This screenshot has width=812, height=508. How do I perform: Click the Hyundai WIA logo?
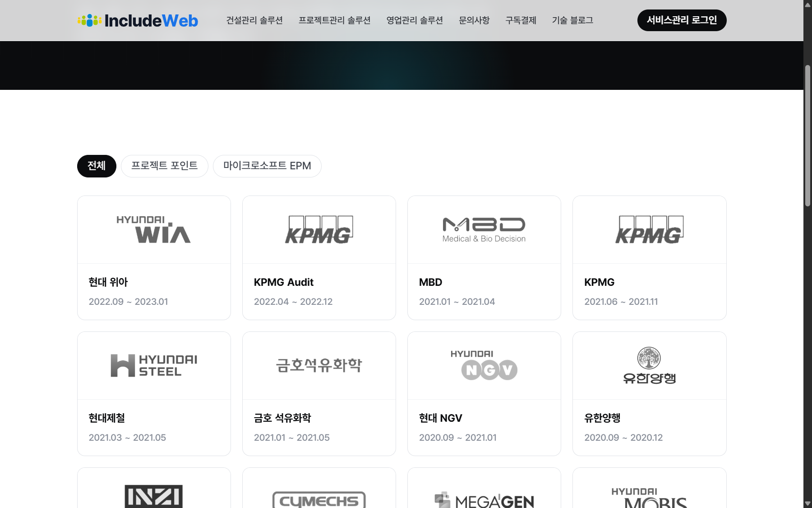click(154, 229)
